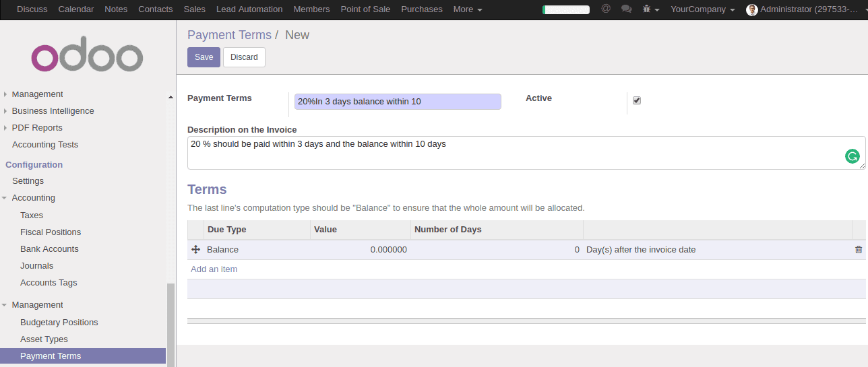The image size is (868, 367).
Task: Open the YourCompany dropdown
Action: 702,9
